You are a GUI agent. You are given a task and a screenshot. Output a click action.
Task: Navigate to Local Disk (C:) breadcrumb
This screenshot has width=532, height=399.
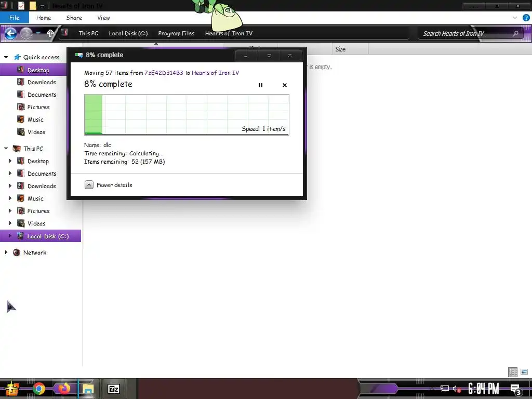128,33
